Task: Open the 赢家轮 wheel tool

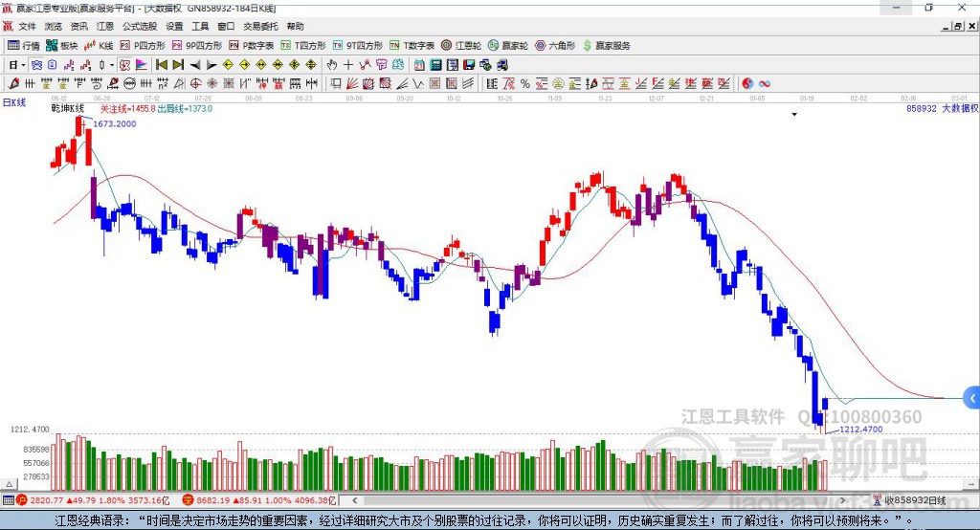Action: point(508,46)
